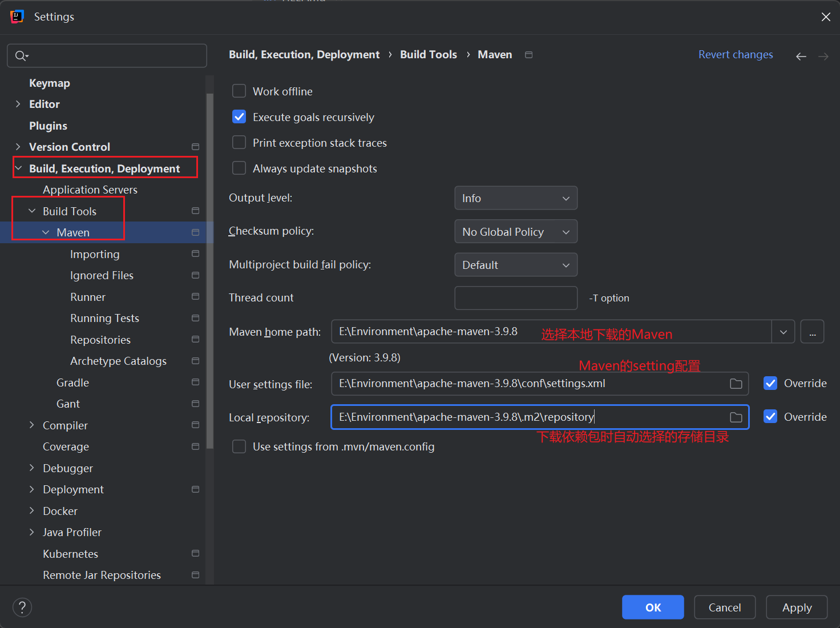Image resolution: width=840 pixels, height=628 pixels.
Task: Expand the Compiler tree node
Action: [x=32, y=425]
